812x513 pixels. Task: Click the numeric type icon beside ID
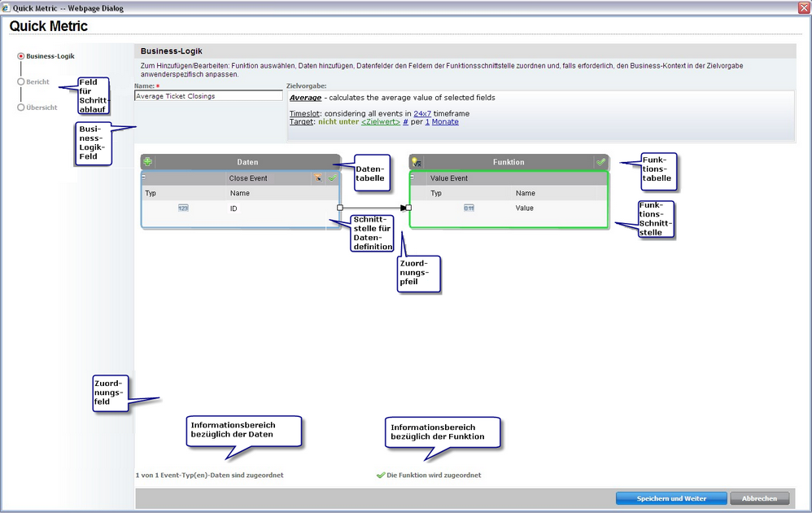(183, 208)
